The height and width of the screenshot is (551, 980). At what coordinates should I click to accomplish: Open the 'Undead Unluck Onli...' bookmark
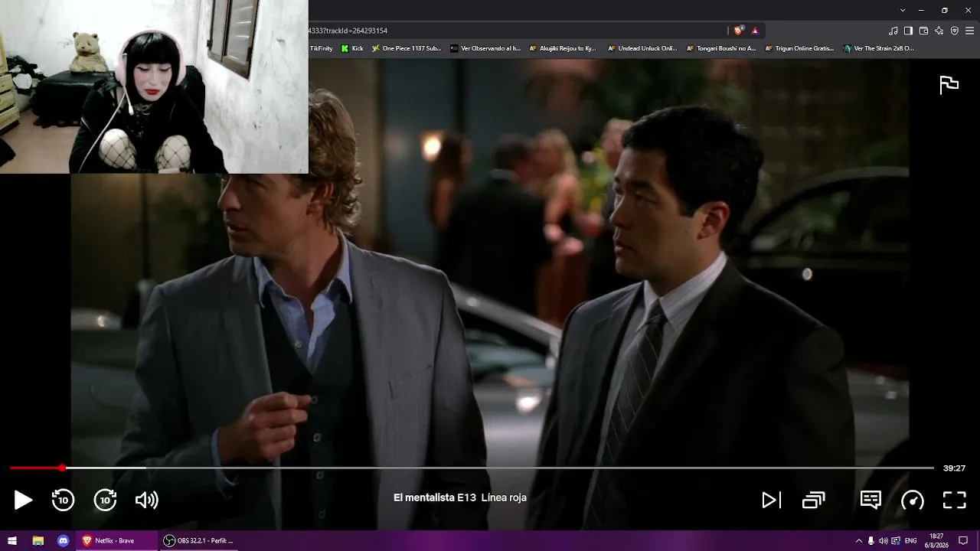(x=642, y=48)
